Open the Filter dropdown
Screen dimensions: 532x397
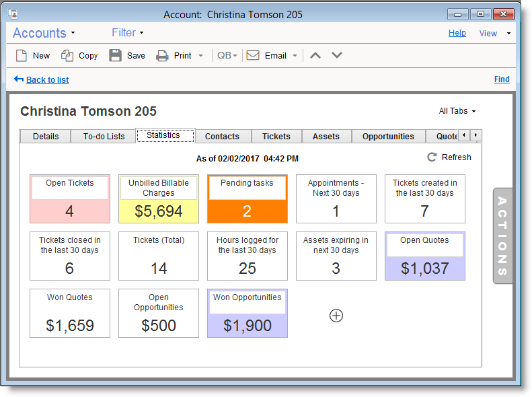click(141, 33)
